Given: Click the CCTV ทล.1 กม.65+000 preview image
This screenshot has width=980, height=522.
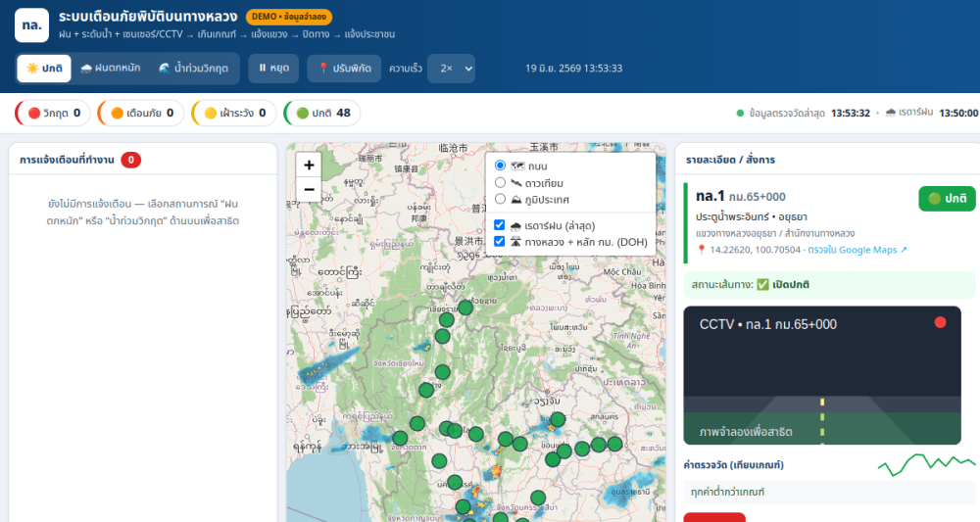Looking at the screenshot, I should click(x=822, y=375).
